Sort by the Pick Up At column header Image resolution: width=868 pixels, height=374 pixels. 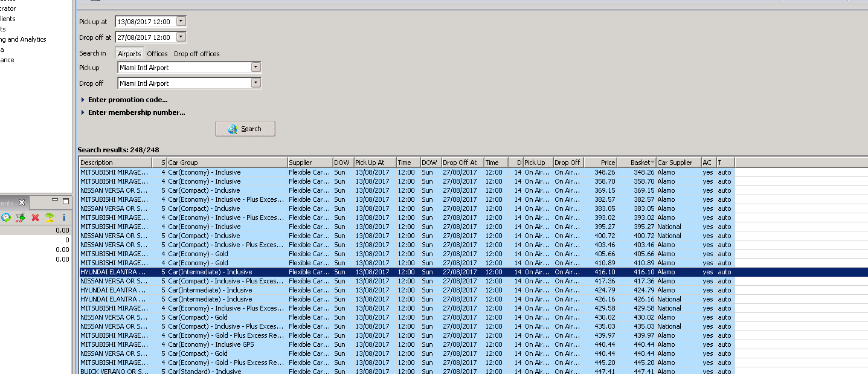375,163
